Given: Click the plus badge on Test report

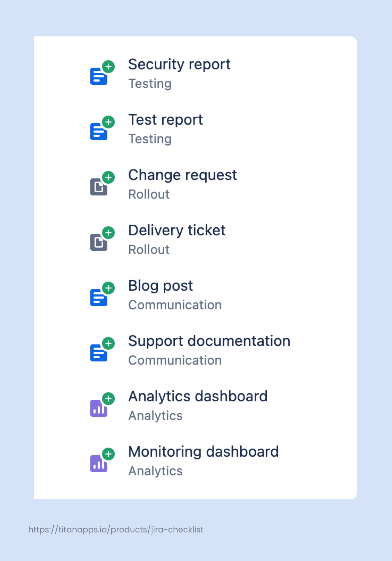Looking at the screenshot, I should 109,122.
